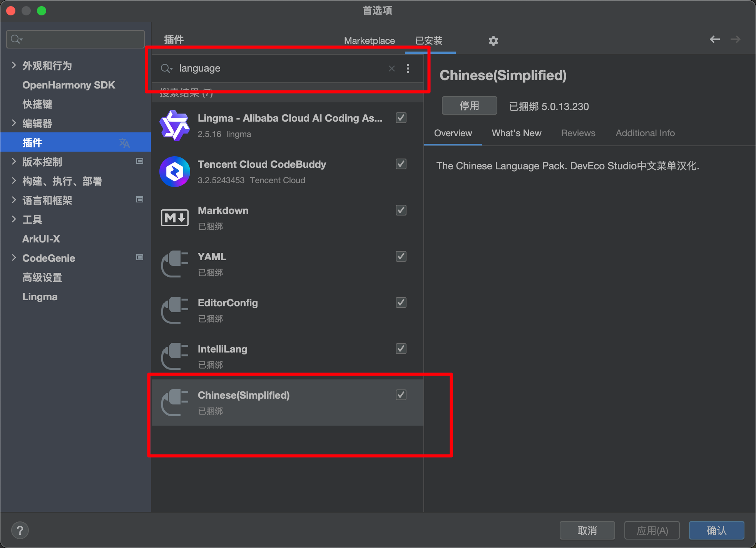This screenshot has height=548, width=756.
Task: Go forward with the right arrow
Action: pyautogui.click(x=736, y=39)
